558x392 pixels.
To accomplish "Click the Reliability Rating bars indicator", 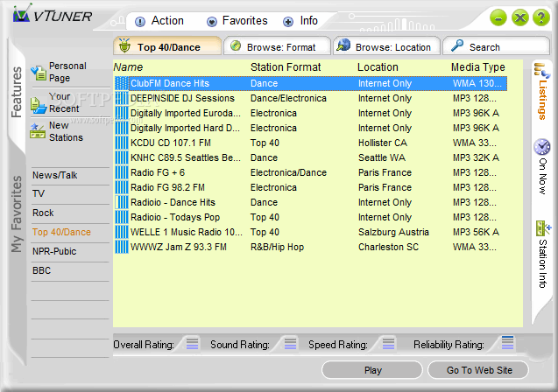I will (507, 343).
